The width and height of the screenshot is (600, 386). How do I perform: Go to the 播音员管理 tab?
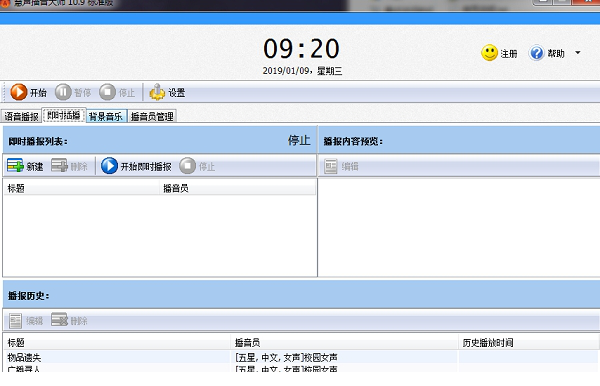coord(152,116)
